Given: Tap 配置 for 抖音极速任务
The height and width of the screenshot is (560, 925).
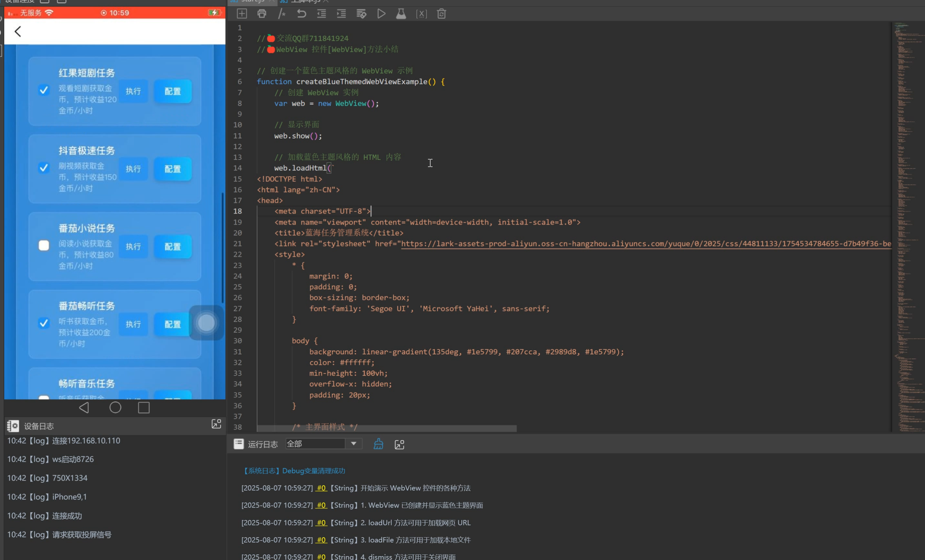Looking at the screenshot, I should click(173, 169).
